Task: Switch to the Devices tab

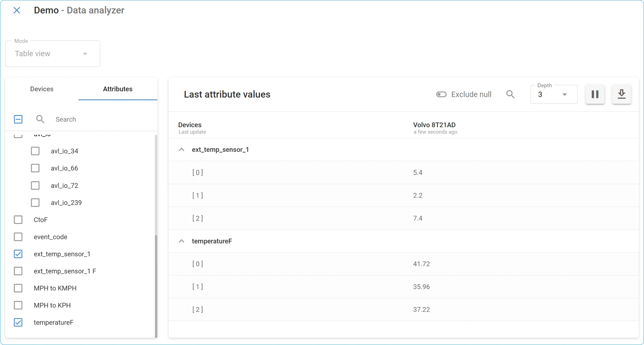Action: click(41, 89)
